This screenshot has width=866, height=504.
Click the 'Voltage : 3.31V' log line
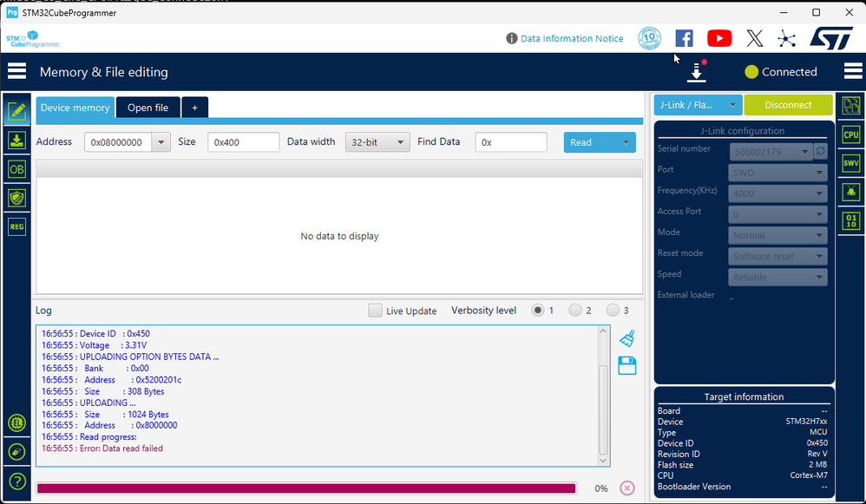click(94, 345)
